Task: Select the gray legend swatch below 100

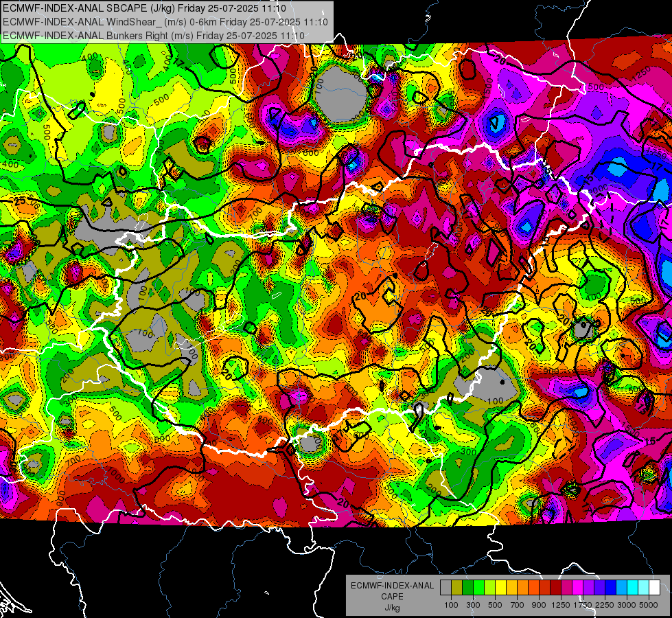Action: pyautogui.click(x=445, y=587)
